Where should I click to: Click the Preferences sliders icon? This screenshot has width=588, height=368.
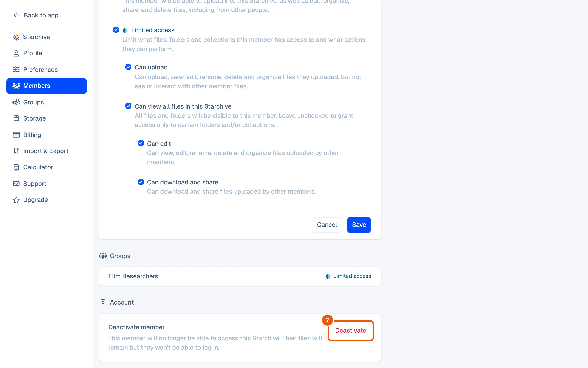16,70
